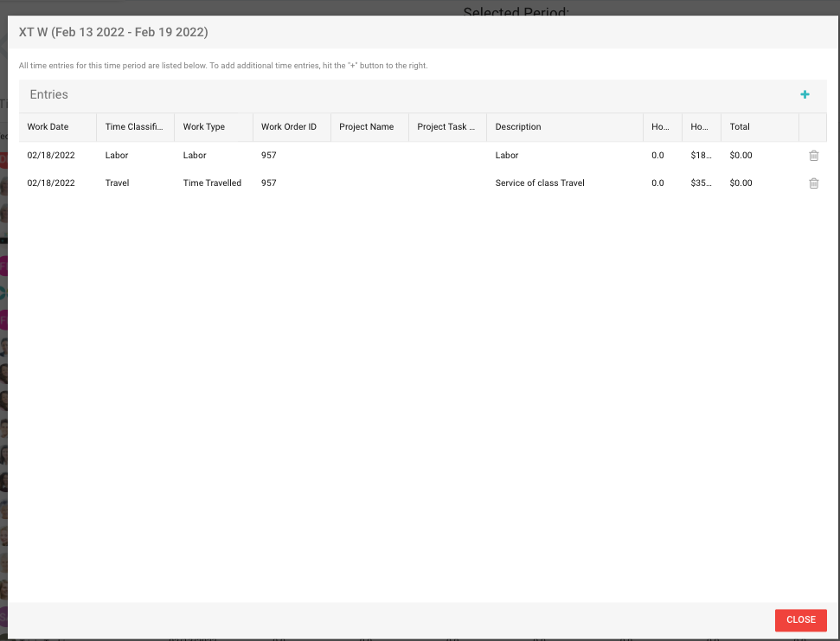Click the $35 hourly rate cell
Screen dimensions: 840x641
(x=701, y=183)
